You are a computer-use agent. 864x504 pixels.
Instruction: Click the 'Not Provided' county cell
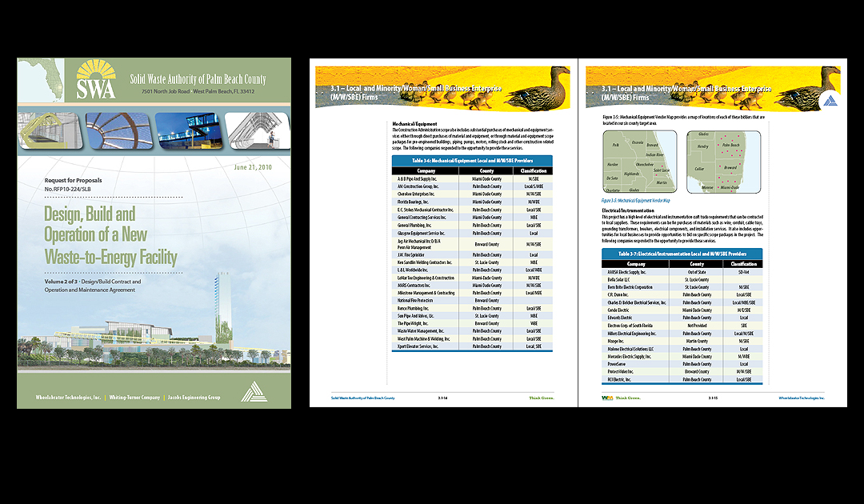click(697, 326)
